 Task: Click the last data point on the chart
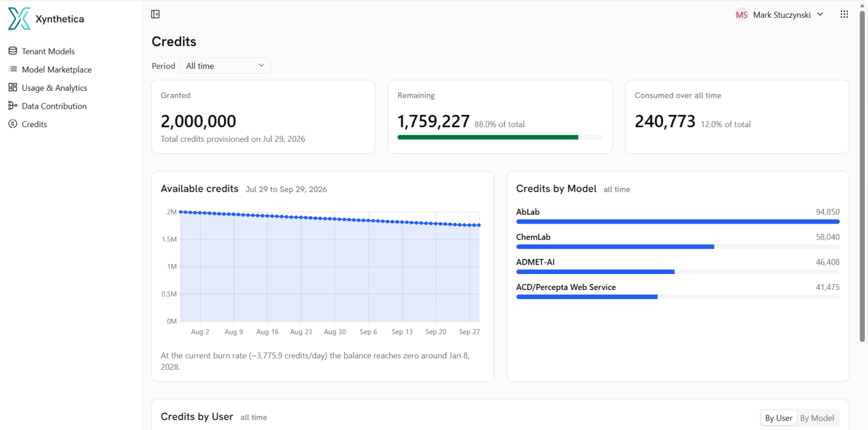479,225
